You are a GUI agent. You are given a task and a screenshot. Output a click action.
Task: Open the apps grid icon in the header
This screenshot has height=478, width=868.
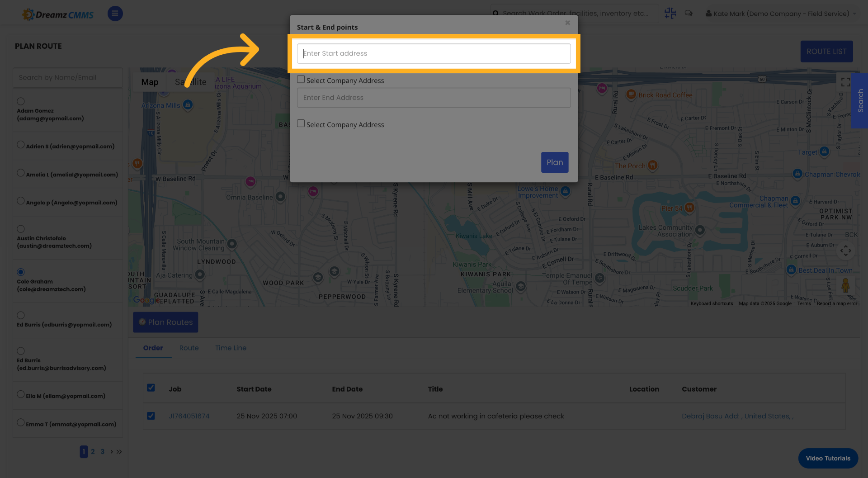click(x=670, y=13)
